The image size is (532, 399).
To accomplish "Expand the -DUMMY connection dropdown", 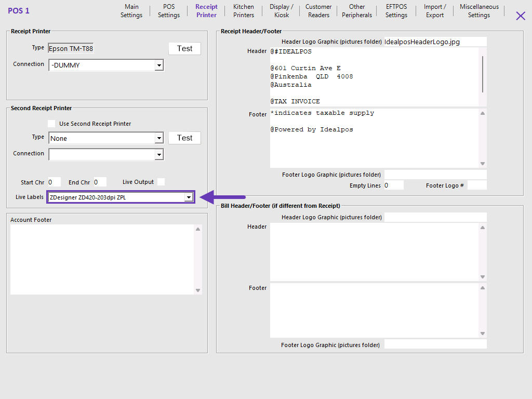I will point(159,65).
